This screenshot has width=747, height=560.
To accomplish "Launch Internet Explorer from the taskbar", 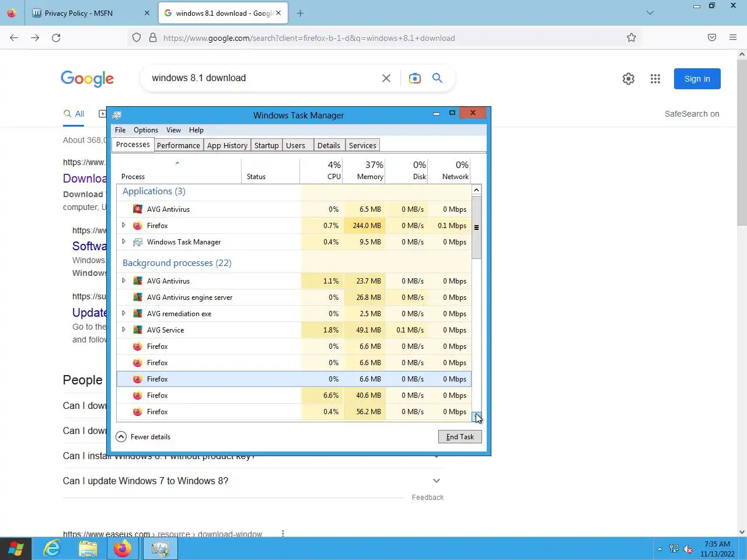I will pyautogui.click(x=52, y=549).
